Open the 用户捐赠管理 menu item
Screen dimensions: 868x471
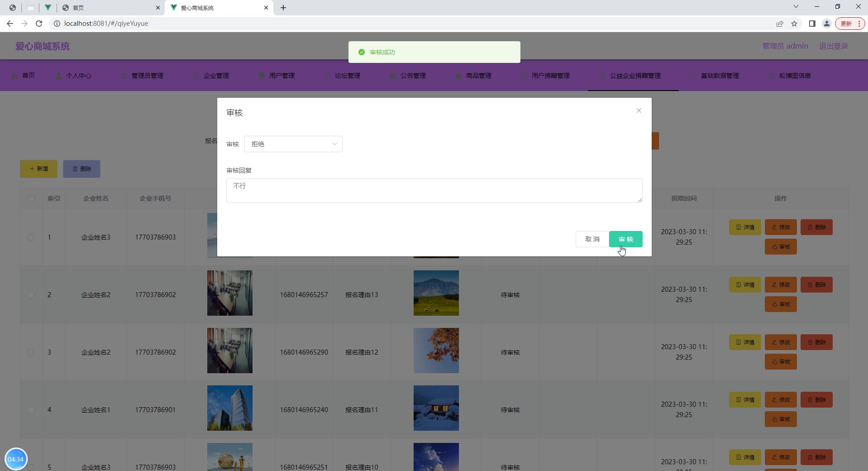(545, 76)
